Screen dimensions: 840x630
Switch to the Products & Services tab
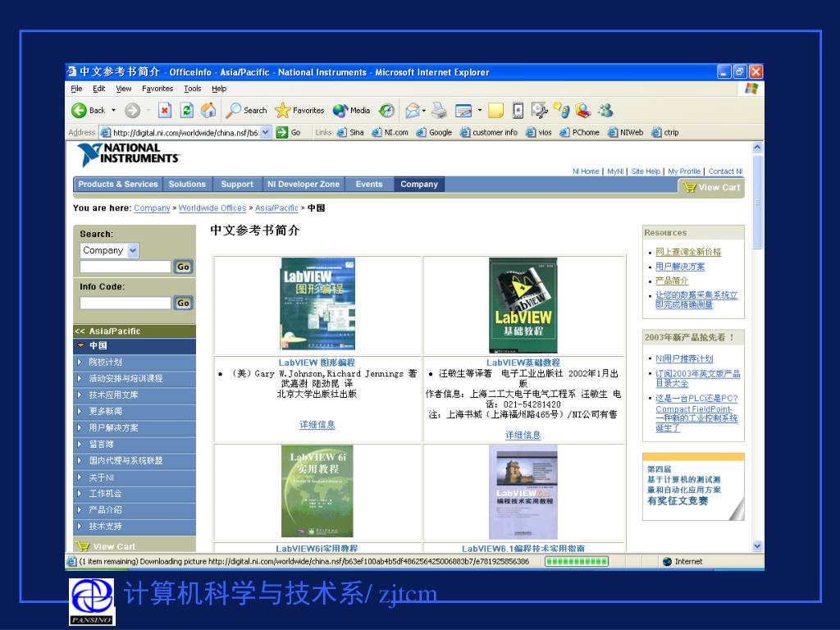[x=118, y=184]
